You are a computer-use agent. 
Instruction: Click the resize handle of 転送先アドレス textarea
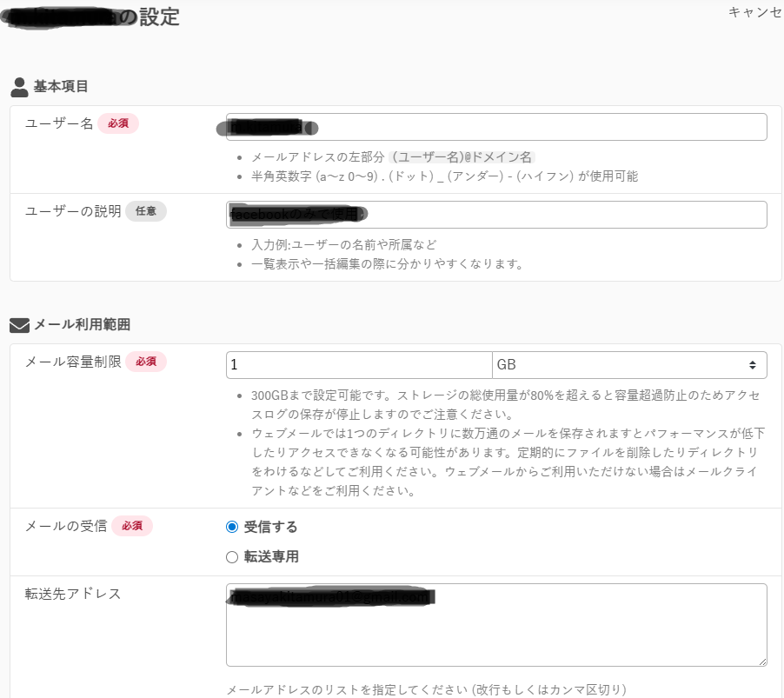(761, 661)
